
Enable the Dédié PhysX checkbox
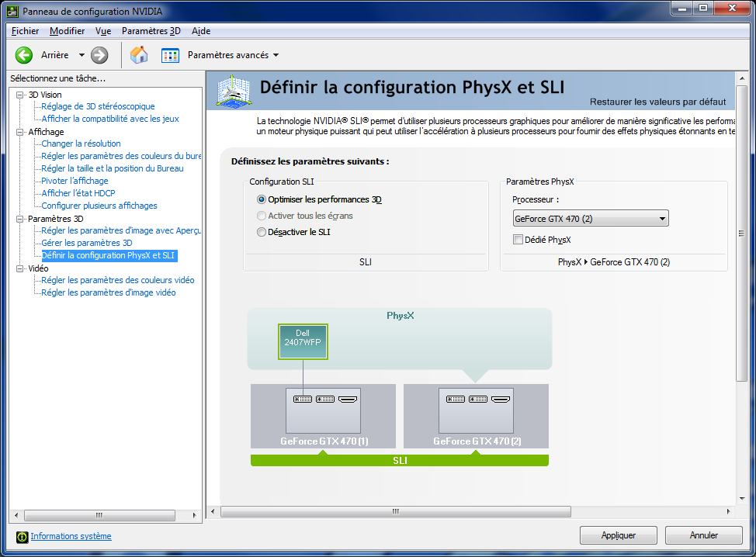click(x=518, y=240)
